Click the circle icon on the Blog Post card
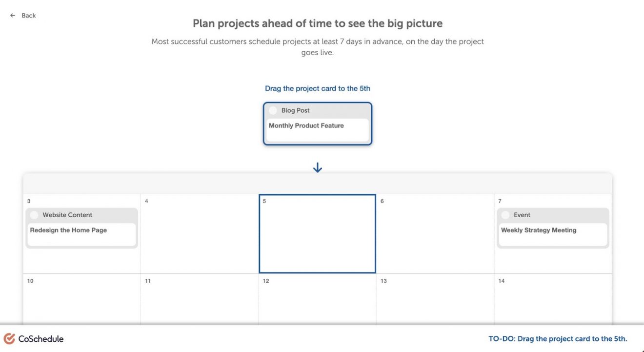The image size is (644, 352). click(x=273, y=110)
